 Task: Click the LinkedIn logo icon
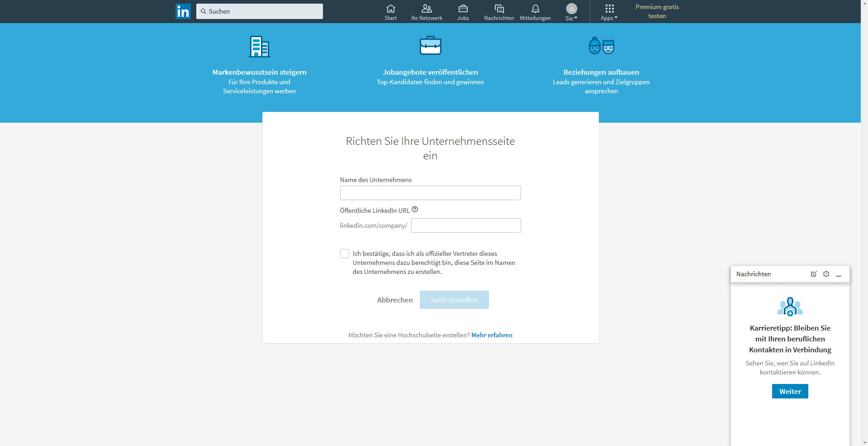coord(183,11)
